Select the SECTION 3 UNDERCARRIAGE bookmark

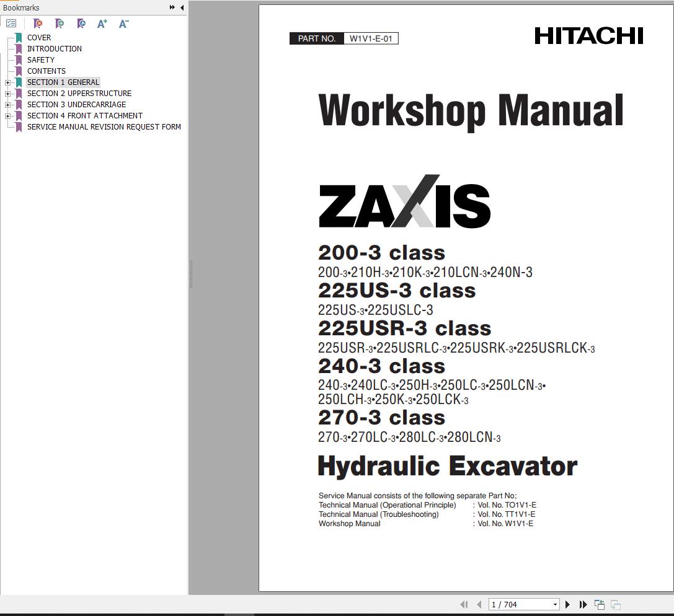[x=76, y=105]
